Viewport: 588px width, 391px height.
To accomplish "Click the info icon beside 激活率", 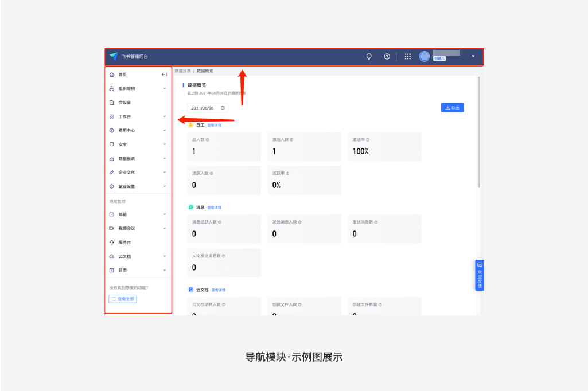I will (x=368, y=139).
